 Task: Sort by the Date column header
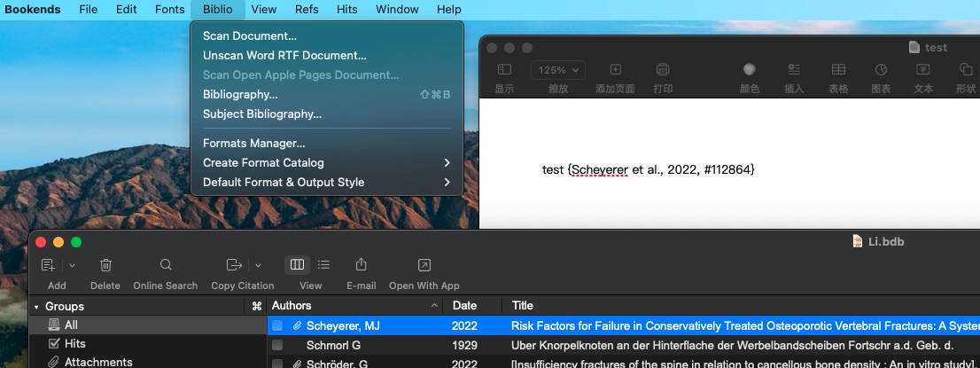472,306
